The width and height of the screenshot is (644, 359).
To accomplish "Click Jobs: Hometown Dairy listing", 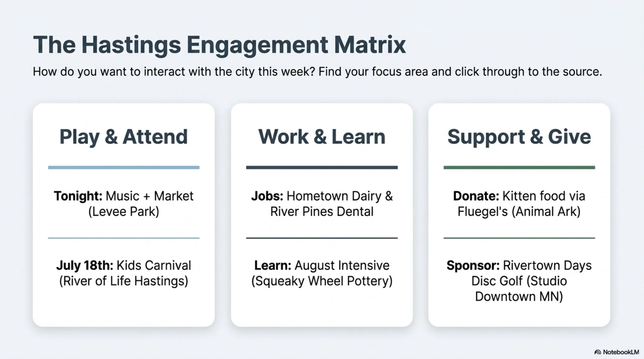I will point(322,204).
